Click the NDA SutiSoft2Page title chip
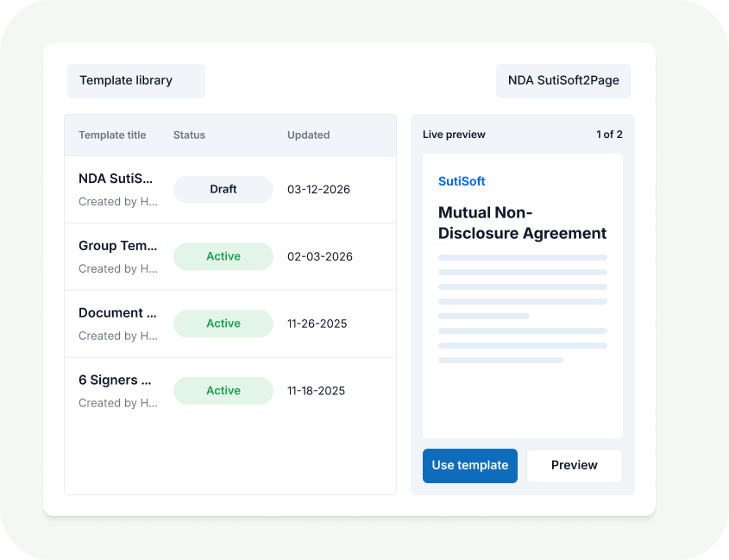729x560 pixels. (562, 80)
